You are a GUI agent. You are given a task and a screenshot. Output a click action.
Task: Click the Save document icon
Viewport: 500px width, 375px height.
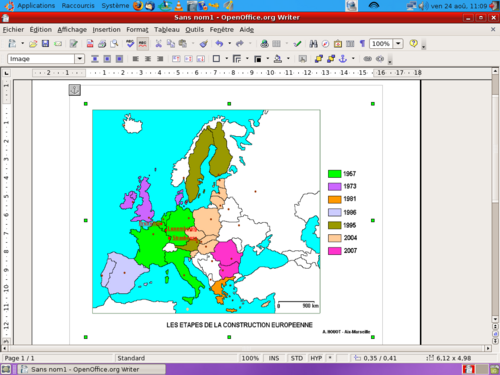click(45, 44)
